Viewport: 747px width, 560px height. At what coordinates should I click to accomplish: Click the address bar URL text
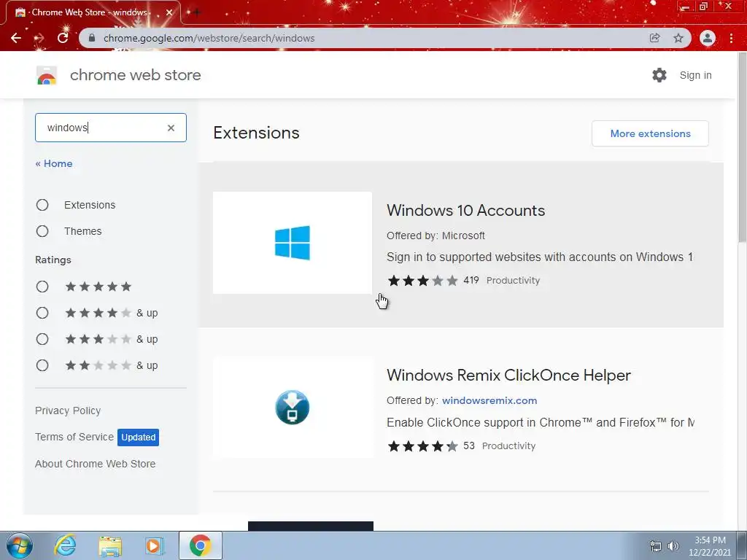[x=209, y=38]
